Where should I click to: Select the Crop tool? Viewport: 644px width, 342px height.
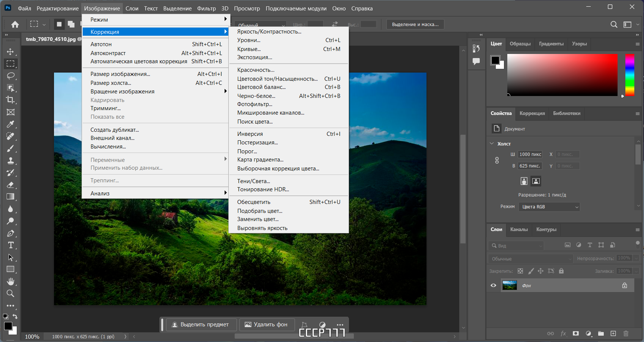pos(10,100)
